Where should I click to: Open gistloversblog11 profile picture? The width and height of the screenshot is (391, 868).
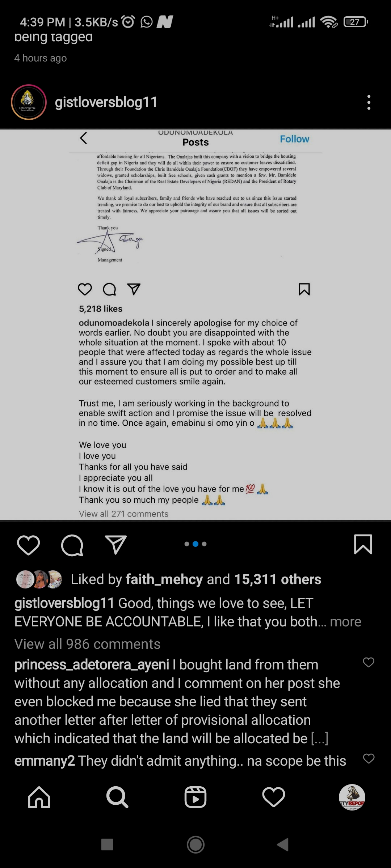[29, 102]
